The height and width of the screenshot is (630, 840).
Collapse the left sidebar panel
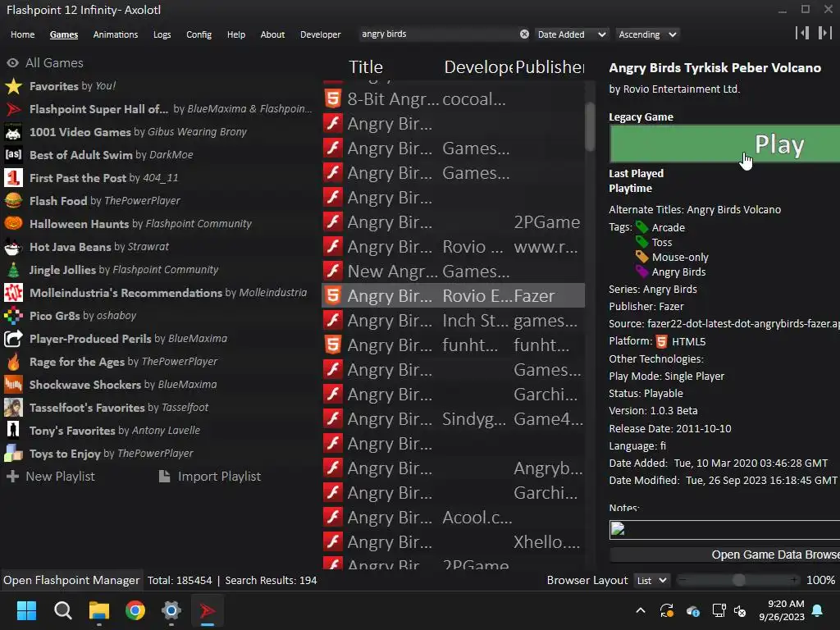pyautogui.click(x=802, y=33)
